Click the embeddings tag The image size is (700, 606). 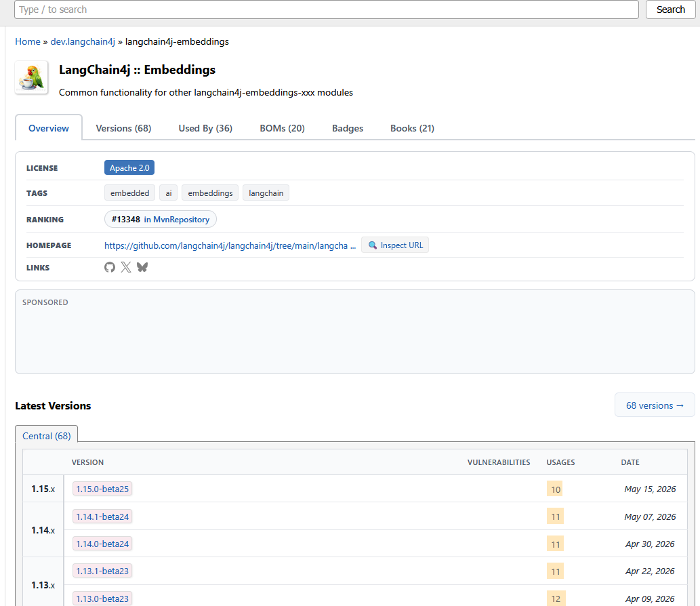(x=210, y=193)
